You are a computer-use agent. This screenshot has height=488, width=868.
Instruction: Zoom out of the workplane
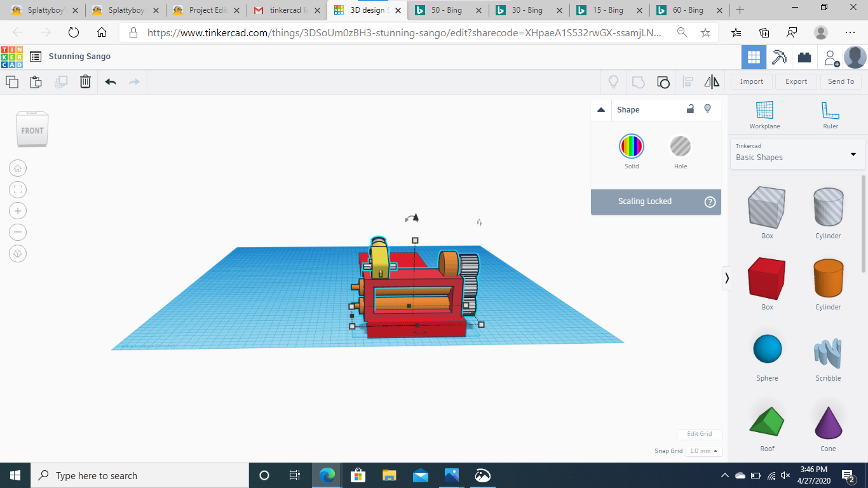[18, 232]
